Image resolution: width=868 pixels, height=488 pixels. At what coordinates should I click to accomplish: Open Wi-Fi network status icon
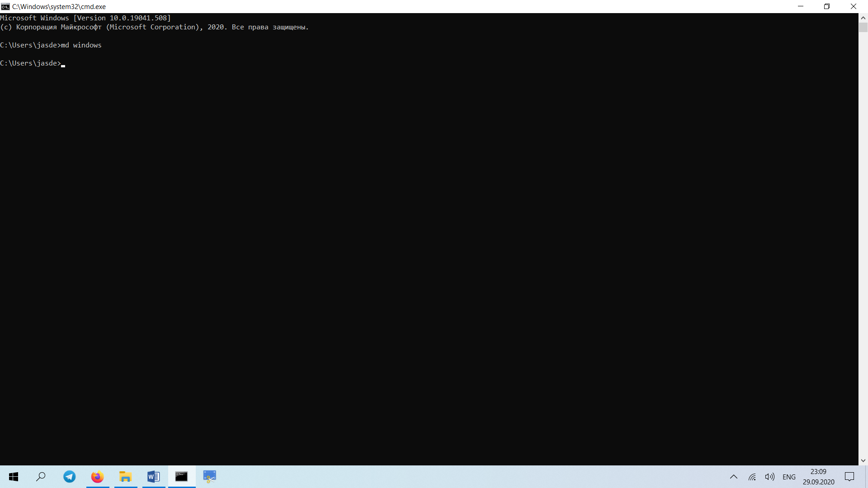pyautogui.click(x=752, y=477)
